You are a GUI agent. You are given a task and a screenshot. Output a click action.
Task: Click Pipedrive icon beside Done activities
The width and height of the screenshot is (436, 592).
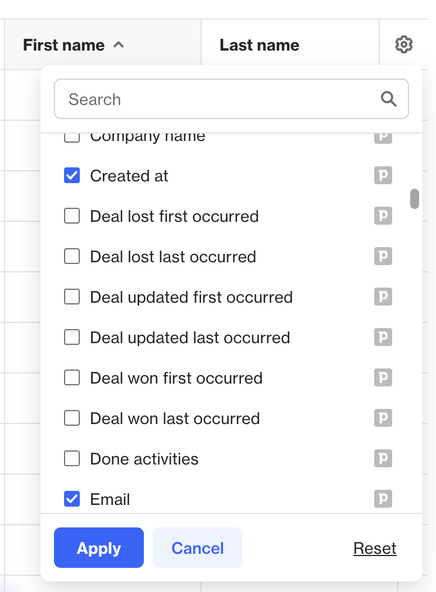[x=383, y=458]
